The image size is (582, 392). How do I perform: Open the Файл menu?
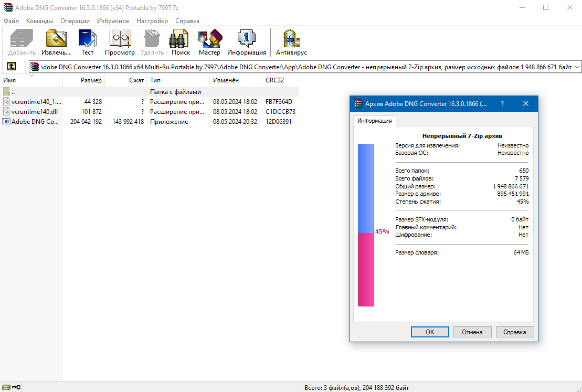[x=11, y=21]
